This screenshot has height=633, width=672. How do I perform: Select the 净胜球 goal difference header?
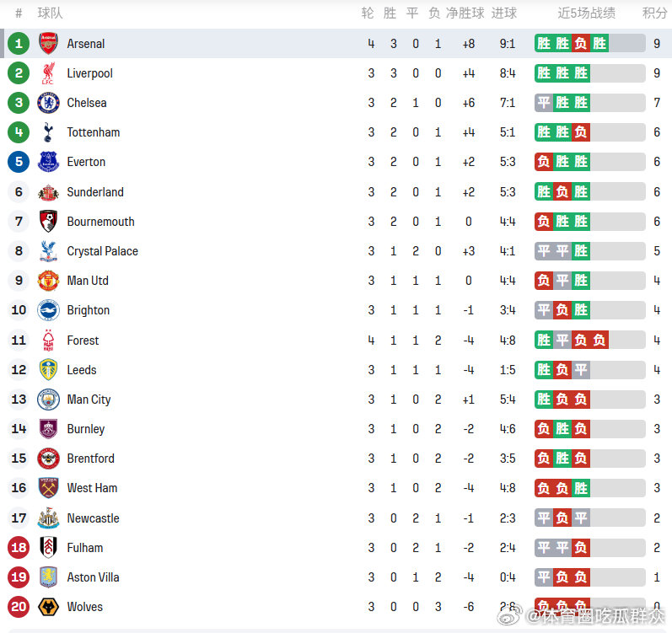[x=465, y=13]
